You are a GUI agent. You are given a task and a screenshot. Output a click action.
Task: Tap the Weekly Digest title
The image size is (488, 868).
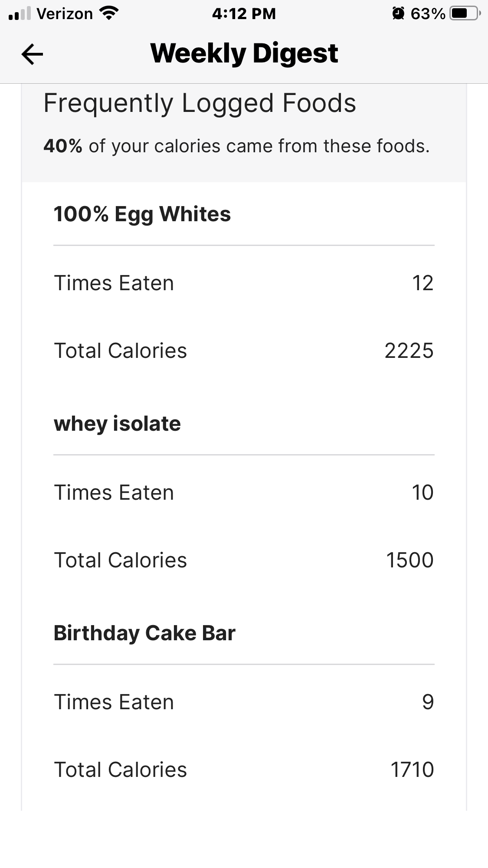coord(244,53)
